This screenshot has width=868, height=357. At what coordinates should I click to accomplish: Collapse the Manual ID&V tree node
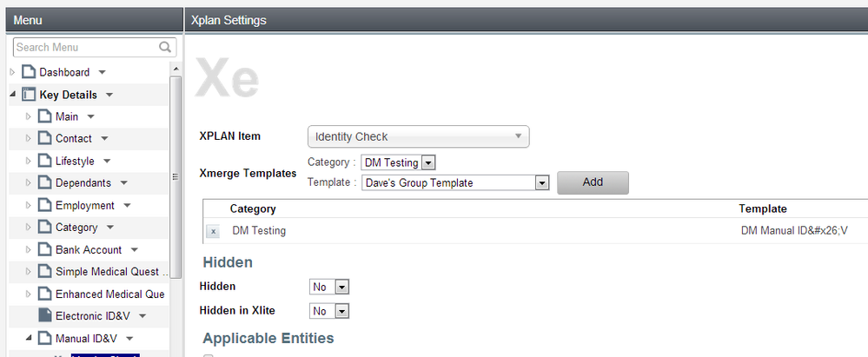click(28, 338)
